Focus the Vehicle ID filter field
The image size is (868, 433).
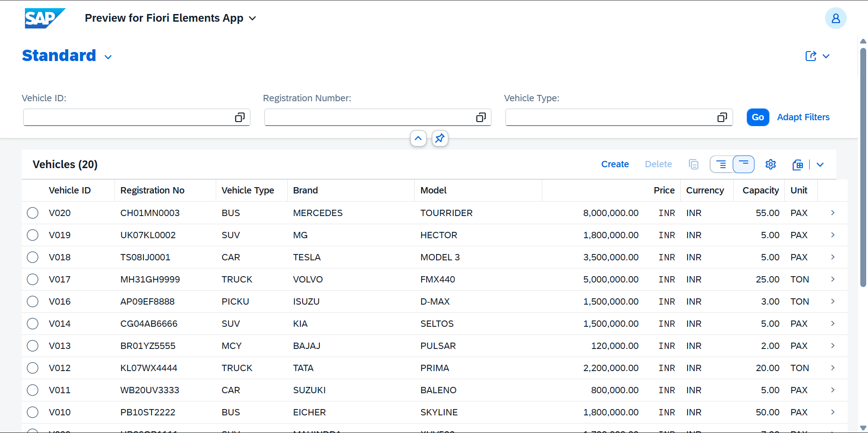[x=137, y=118]
